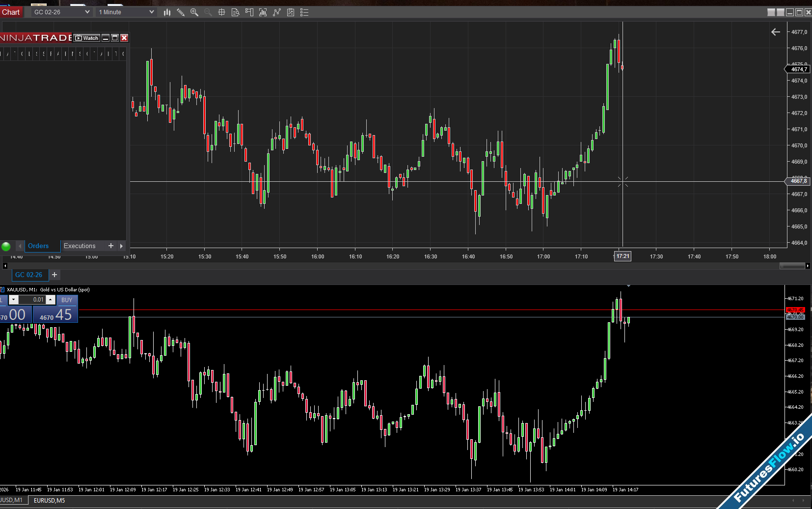The height and width of the screenshot is (509, 812).
Task: Click the zoom in magnifier icon
Action: pyautogui.click(x=194, y=12)
